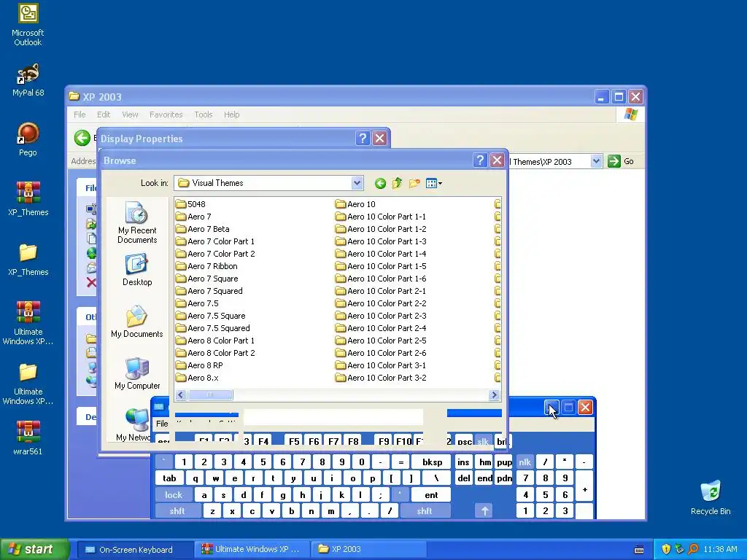Viewport: 747px width, 560px height.
Task: Select Aero 10 Color Part 1-4 folder name
Action: tap(387, 254)
